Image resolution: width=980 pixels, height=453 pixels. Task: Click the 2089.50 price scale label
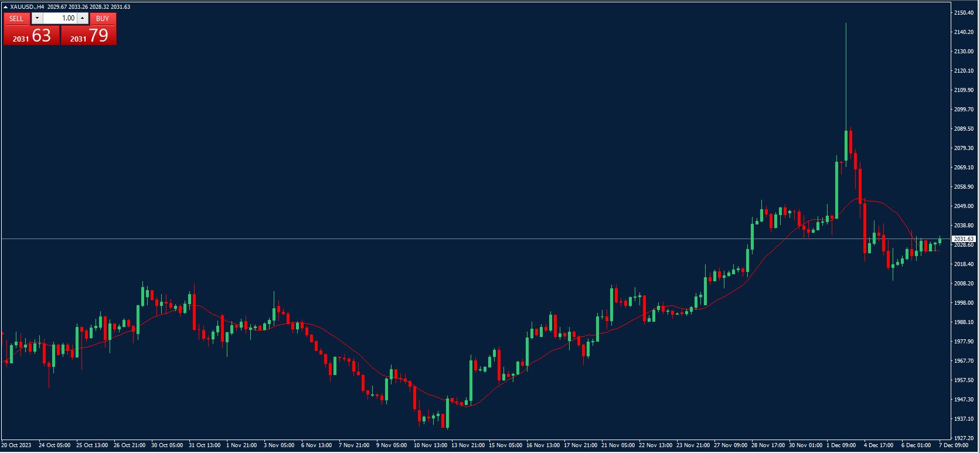point(964,129)
